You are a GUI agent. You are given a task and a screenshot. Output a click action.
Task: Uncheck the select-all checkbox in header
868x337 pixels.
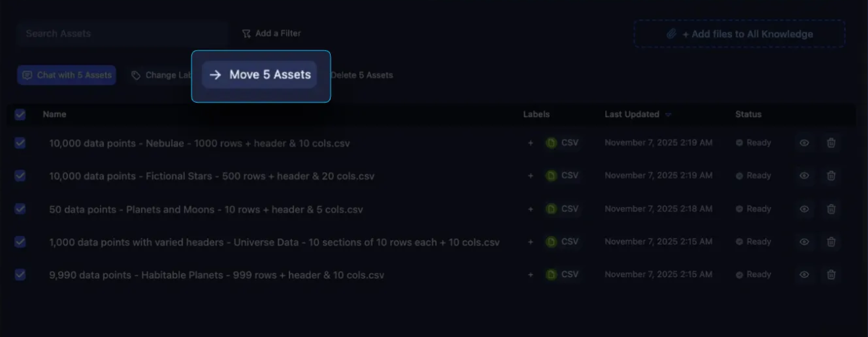click(x=20, y=115)
